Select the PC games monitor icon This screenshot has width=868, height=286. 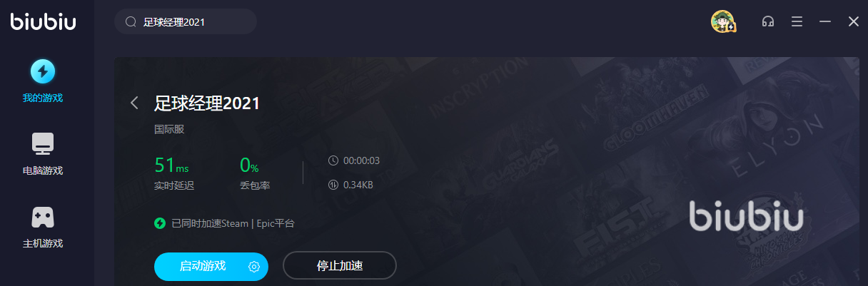pyautogui.click(x=43, y=145)
